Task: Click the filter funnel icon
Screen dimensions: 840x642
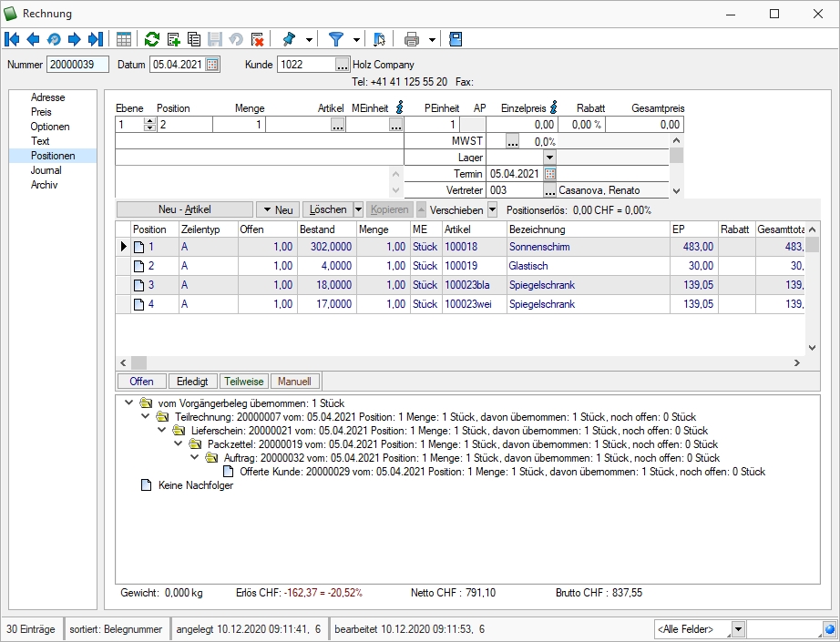Action: (336, 39)
